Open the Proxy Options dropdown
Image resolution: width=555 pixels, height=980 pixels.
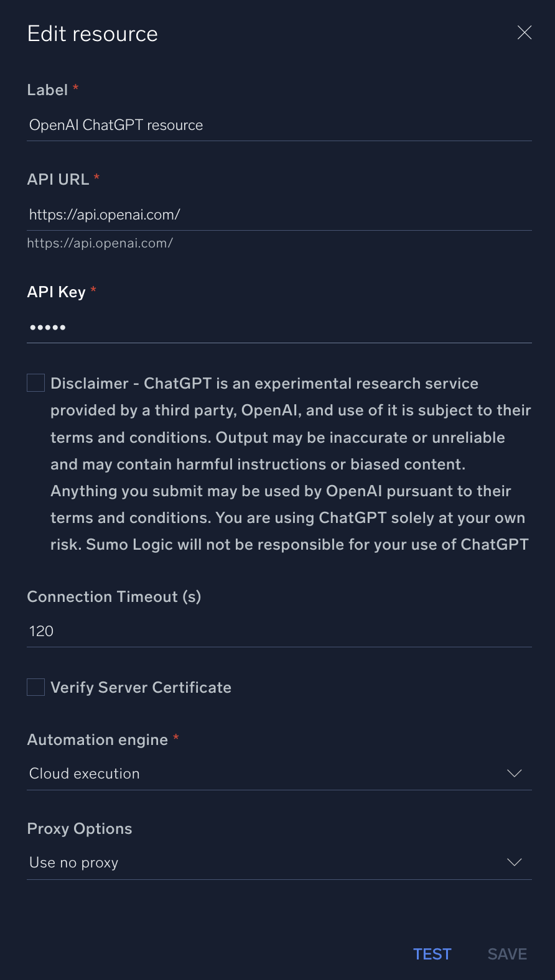279,862
